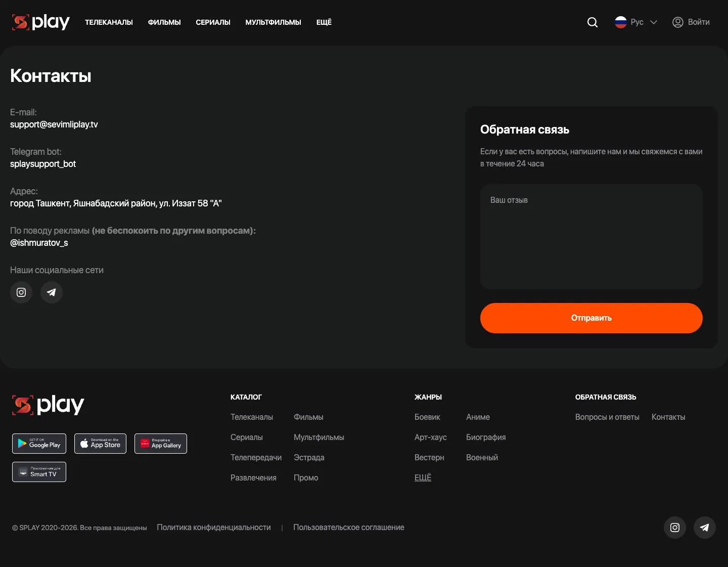Click the Google Play store badge
The image size is (728, 567).
click(39, 444)
